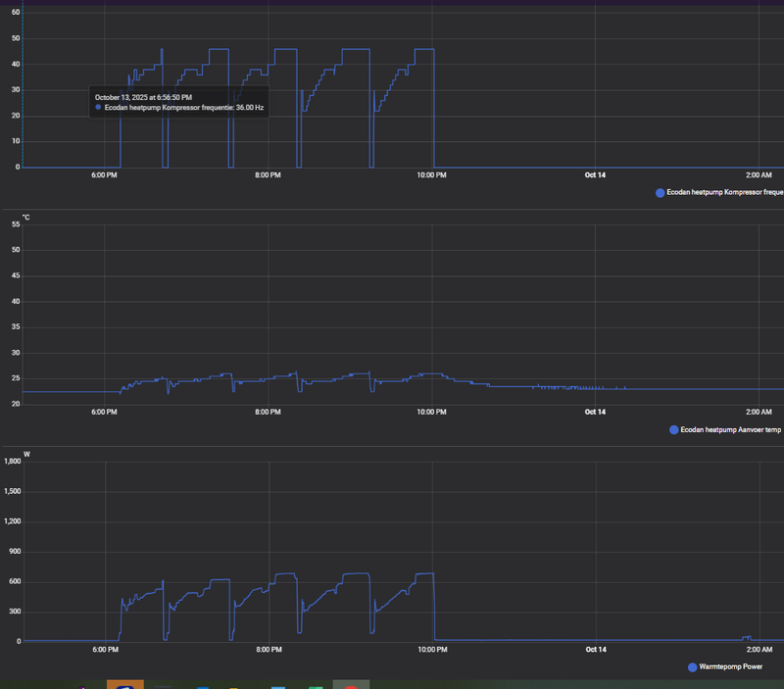Click the 60 label on compressor axis
Image resolution: width=784 pixels, height=689 pixels.
tap(16, 12)
